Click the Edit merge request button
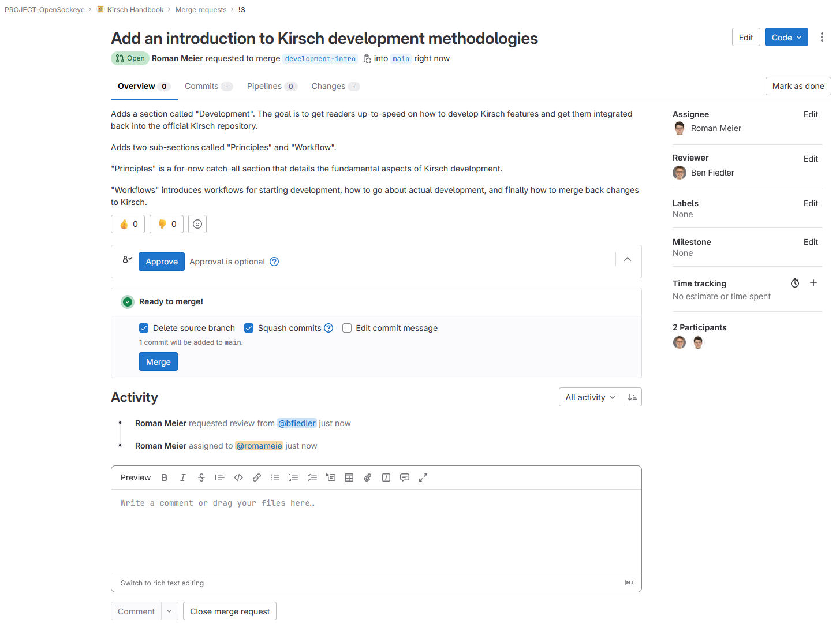The image size is (840, 623). coord(746,38)
